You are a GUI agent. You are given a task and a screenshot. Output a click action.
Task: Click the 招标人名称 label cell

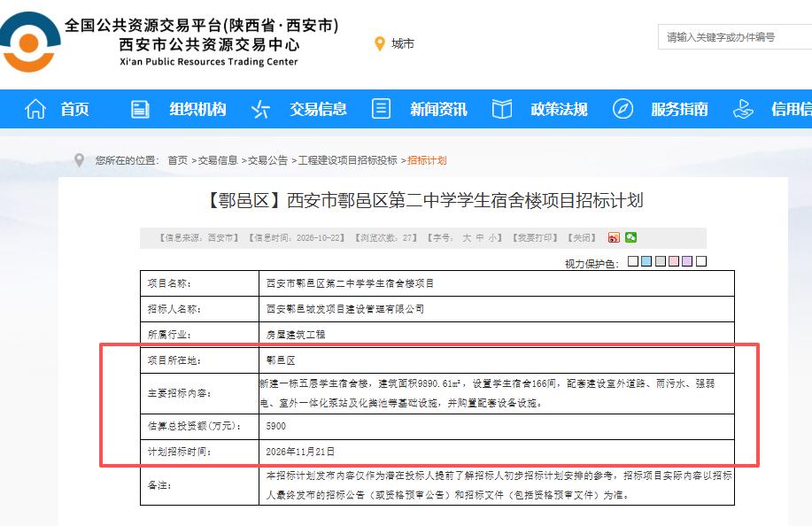199,309
